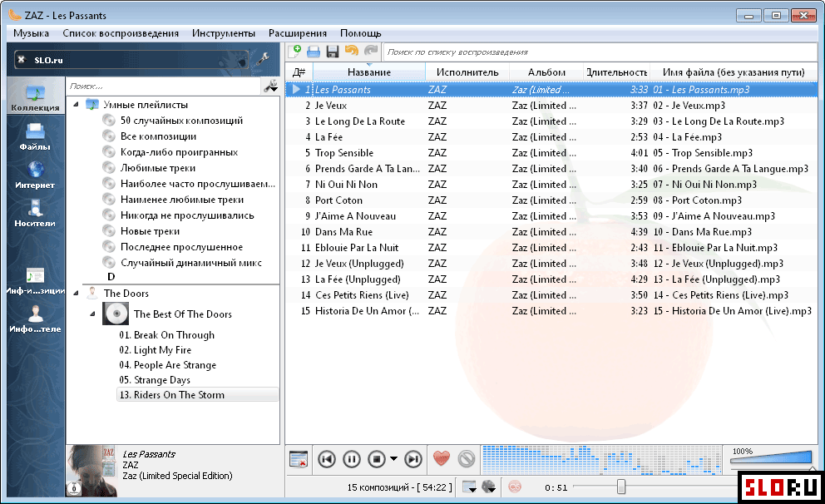Select the Все композиции smart playlist
The height and width of the screenshot is (504, 825).
158,136
